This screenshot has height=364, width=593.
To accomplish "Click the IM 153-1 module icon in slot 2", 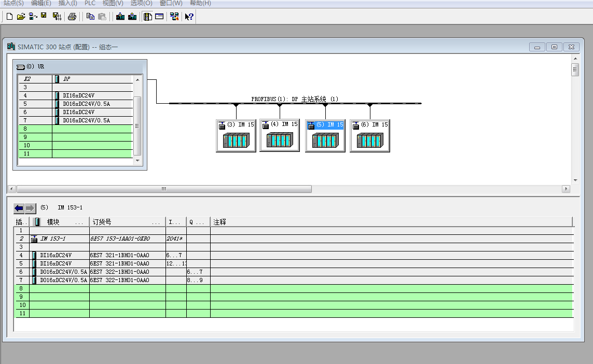I will [x=34, y=239].
